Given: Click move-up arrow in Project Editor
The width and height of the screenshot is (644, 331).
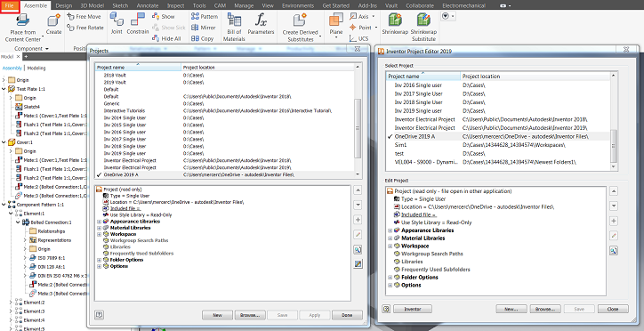Looking at the screenshot, I should tap(614, 191).
